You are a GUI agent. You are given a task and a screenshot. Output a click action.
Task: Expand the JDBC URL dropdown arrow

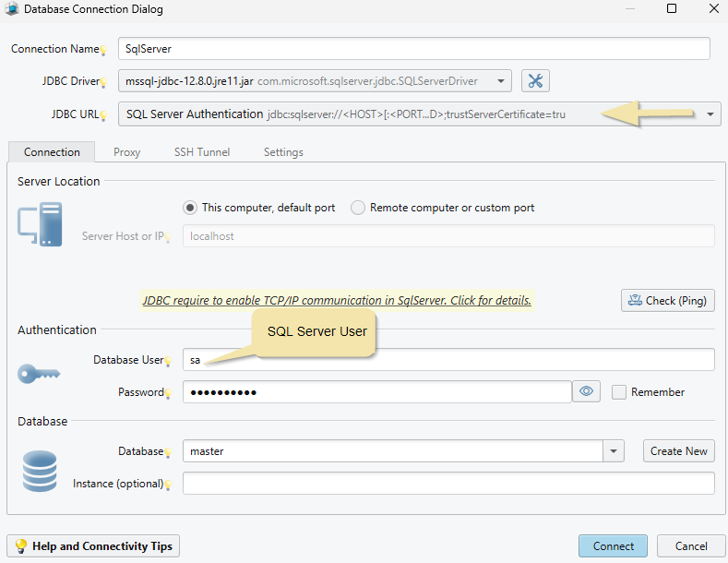pyautogui.click(x=710, y=114)
